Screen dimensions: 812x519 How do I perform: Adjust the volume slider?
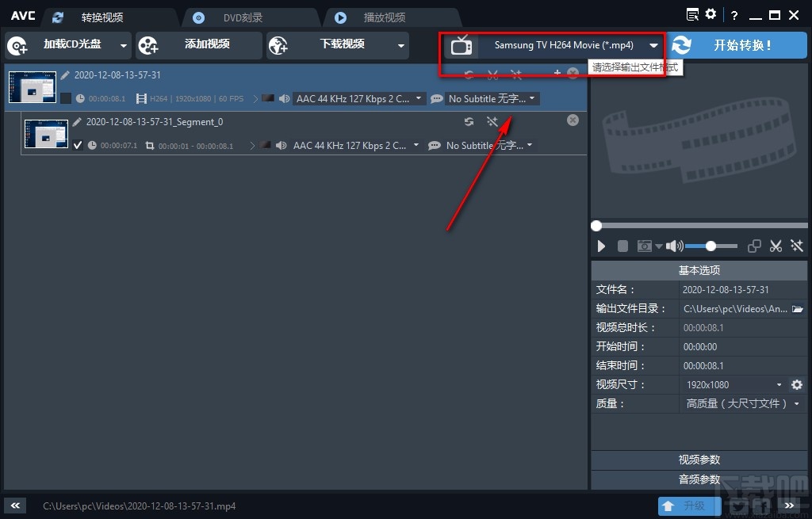tap(710, 246)
